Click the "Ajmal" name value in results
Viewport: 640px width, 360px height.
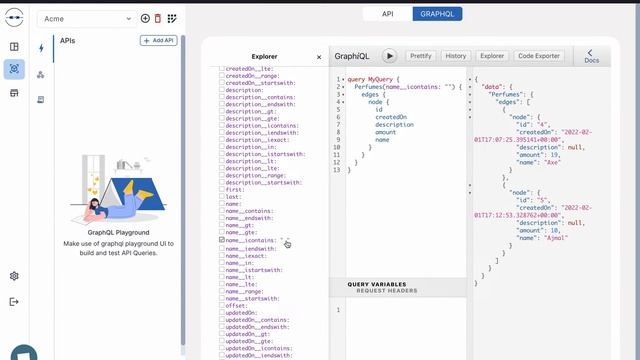pos(556,238)
